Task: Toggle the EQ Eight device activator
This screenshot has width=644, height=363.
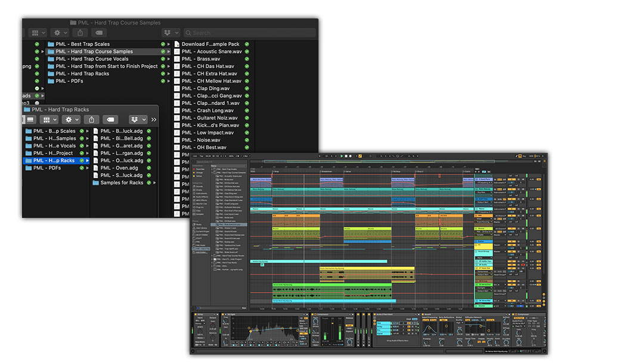Action: (224, 315)
